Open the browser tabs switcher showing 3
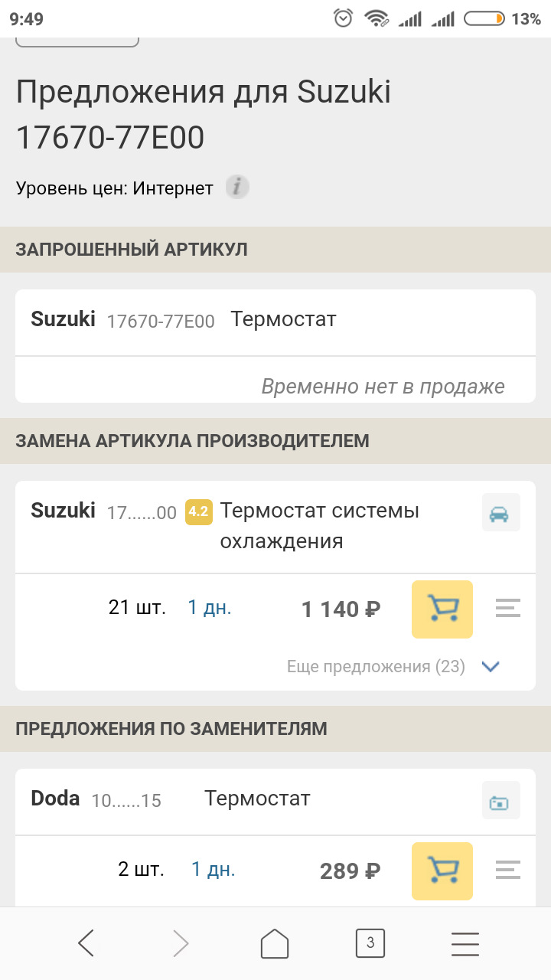 tap(370, 943)
